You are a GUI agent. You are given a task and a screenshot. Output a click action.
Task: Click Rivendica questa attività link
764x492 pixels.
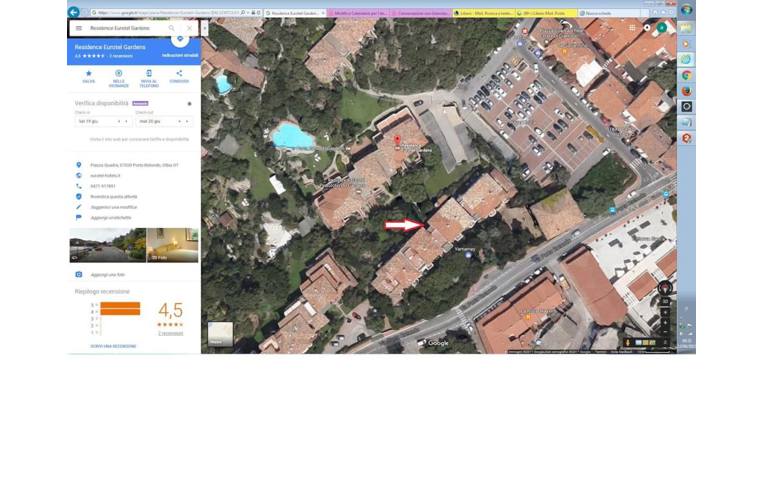tap(114, 197)
